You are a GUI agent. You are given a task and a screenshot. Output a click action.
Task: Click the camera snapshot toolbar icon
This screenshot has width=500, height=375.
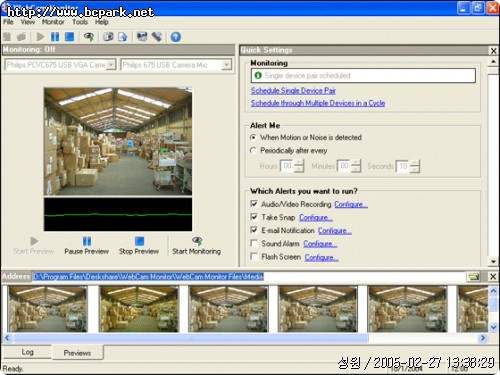point(108,37)
